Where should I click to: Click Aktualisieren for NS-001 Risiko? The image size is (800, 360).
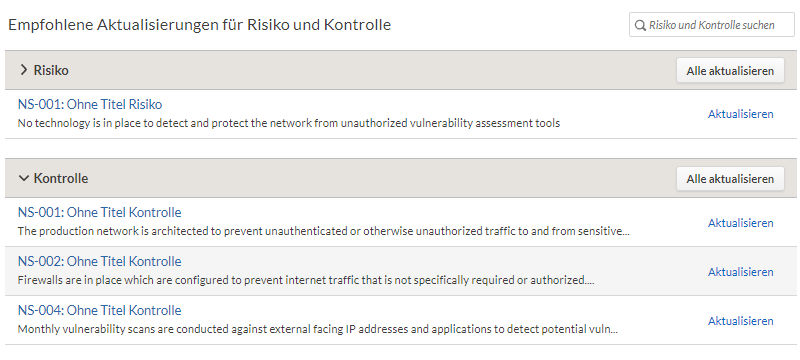(740, 114)
